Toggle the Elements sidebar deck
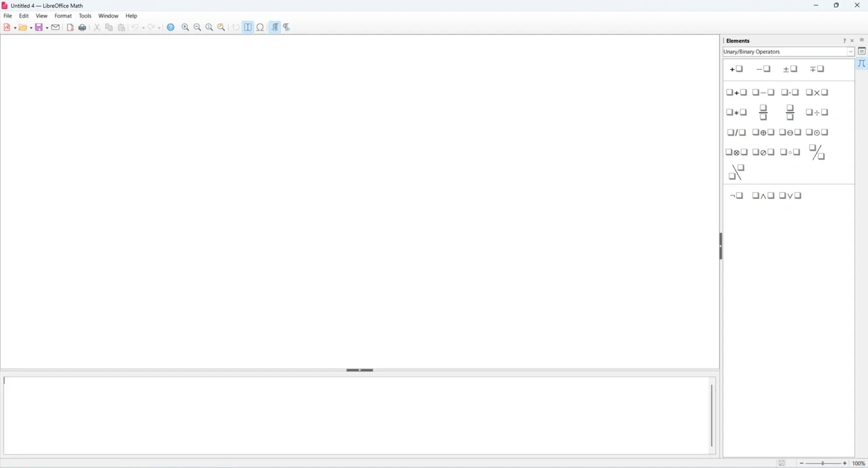 862,64
